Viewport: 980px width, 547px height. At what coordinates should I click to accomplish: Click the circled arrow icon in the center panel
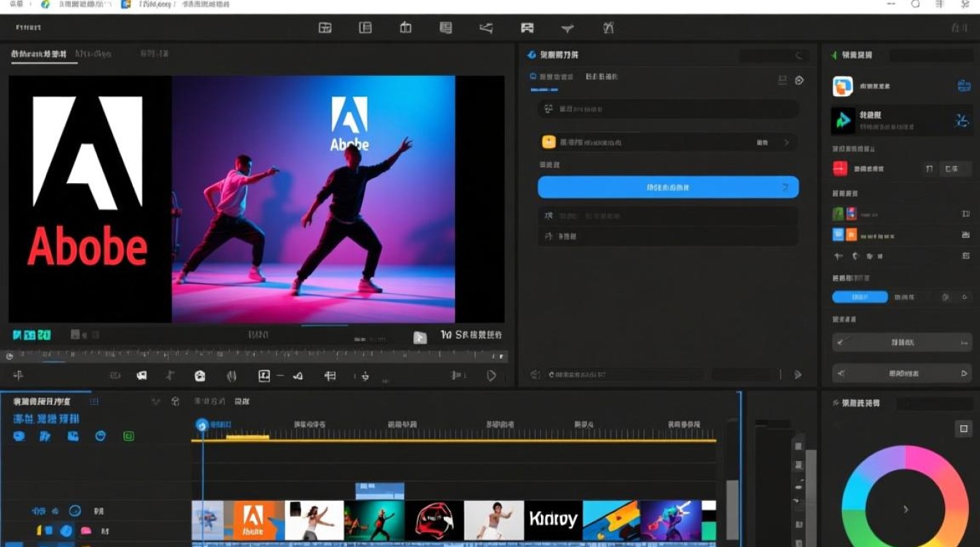click(799, 80)
